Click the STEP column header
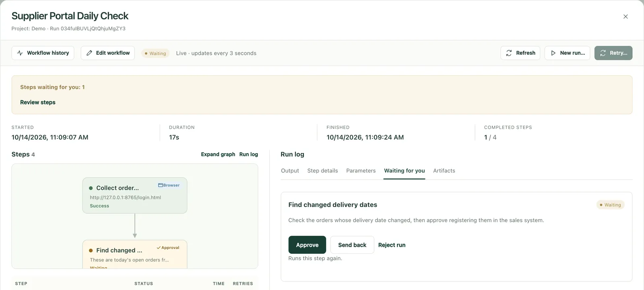The height and width of the screenshot is (290, 644). point(21,284)
